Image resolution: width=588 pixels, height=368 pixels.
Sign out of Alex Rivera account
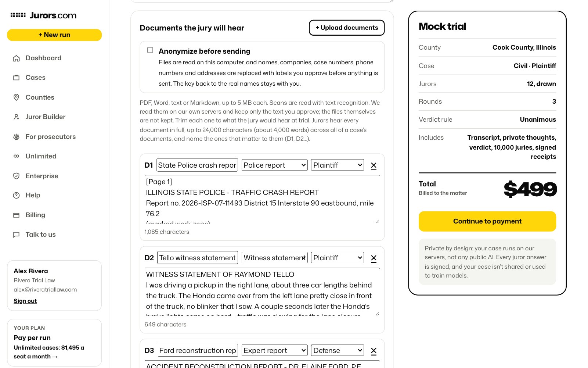(x=25, y=301)
